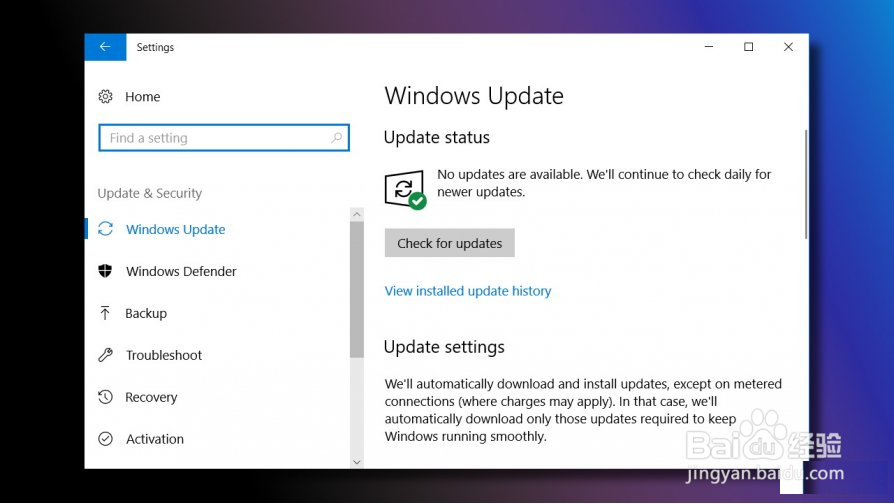Click the magnifier icon in search box
Image resolution: width=894 pixels, height=504 pixels.
tap(336, 137)
